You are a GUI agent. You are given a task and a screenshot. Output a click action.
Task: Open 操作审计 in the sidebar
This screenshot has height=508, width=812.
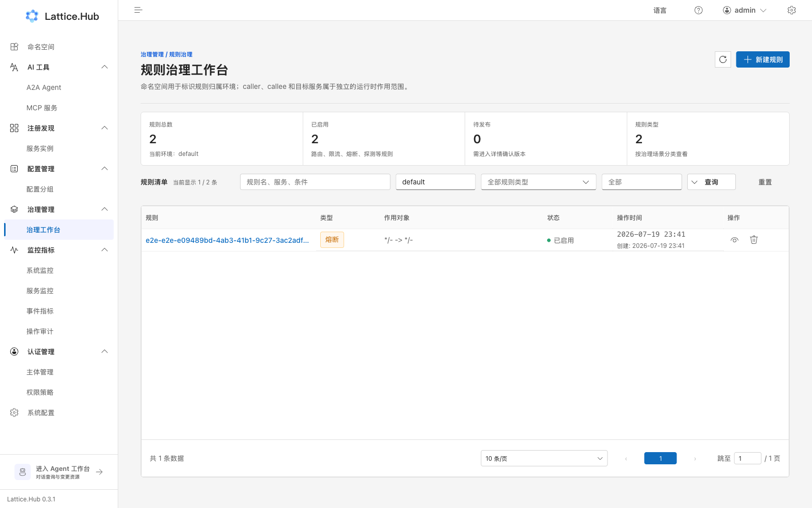pyautogui.click(x=59, y=331)
